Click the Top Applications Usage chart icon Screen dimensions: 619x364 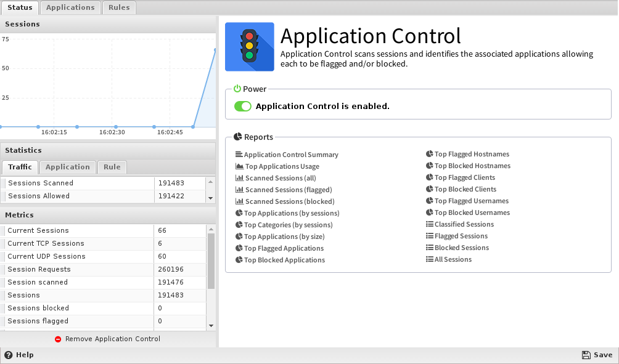pos(239,166)
